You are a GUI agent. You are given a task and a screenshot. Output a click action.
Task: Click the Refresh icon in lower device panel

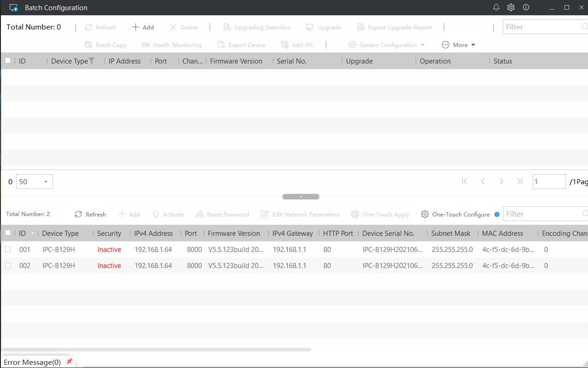(78, 214)
